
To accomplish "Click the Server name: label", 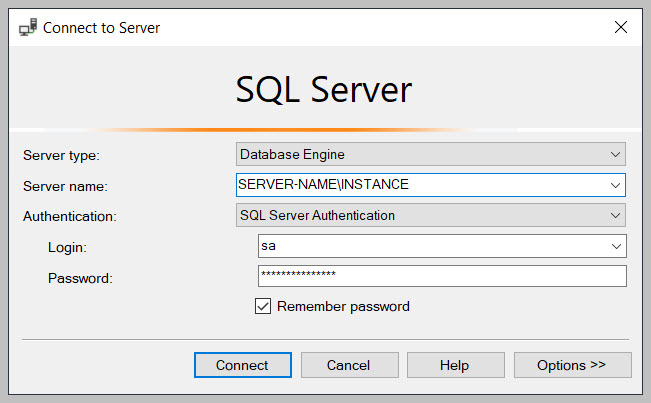I will [65, 186].
